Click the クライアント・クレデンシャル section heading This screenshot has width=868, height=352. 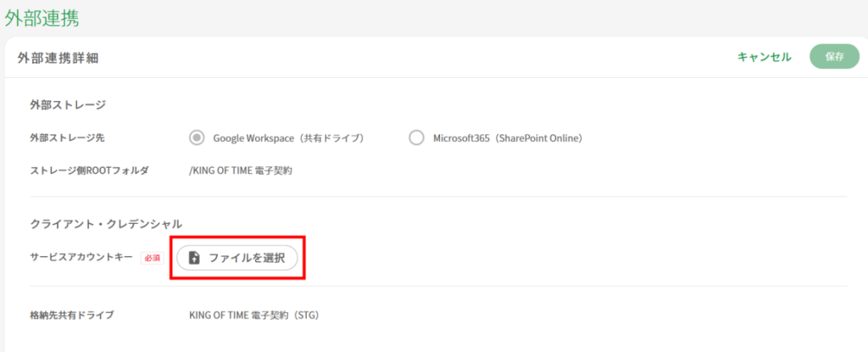(106, 224)
